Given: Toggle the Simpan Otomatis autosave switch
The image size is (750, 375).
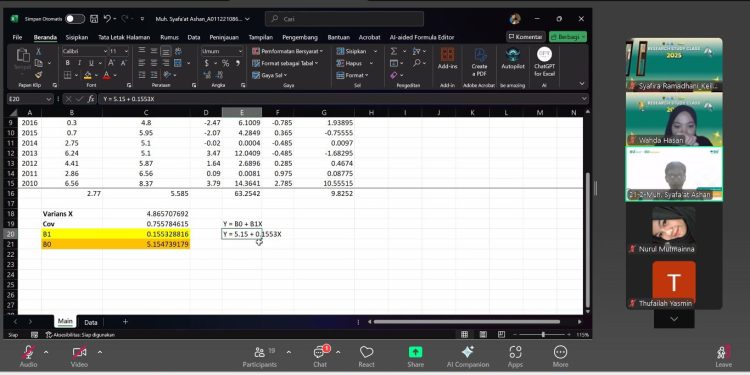Looking at the screenshot, I should [75, 19].
